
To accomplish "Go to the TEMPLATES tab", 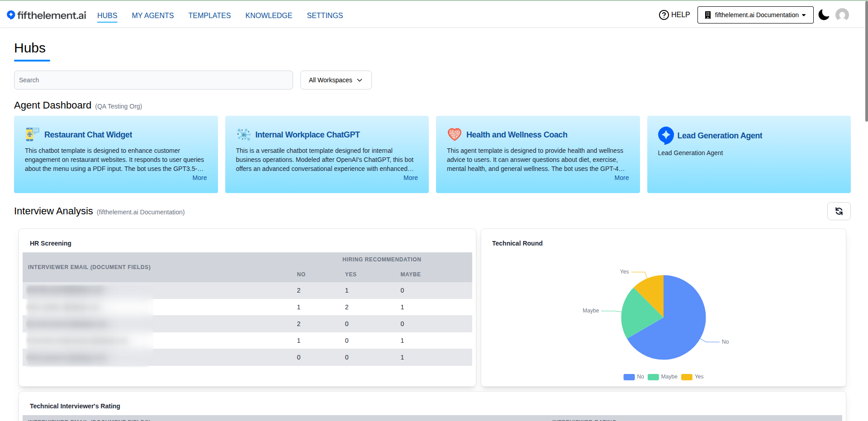I will [x=209, y=15].
